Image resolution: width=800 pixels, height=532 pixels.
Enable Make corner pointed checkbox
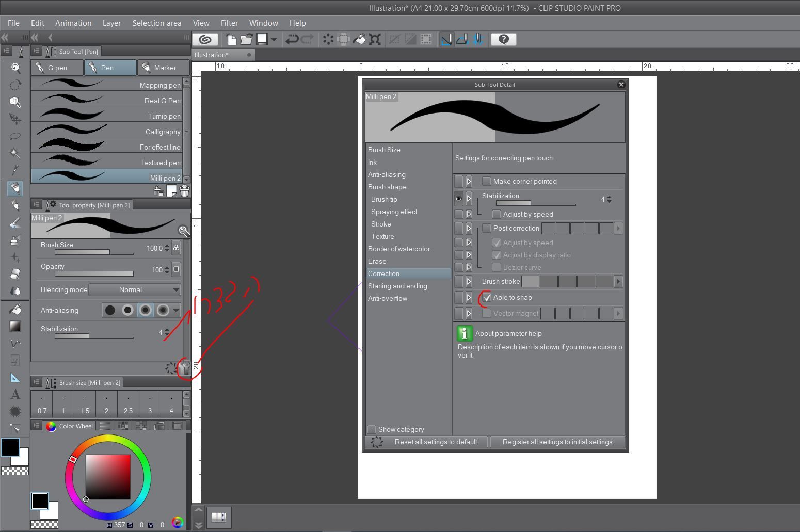click(486, 182)
